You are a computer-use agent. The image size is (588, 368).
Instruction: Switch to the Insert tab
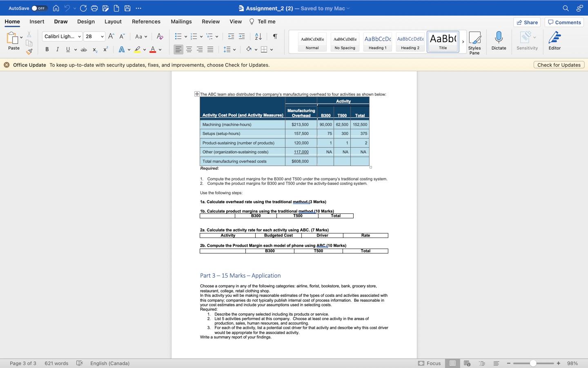(x=36, y=22)
